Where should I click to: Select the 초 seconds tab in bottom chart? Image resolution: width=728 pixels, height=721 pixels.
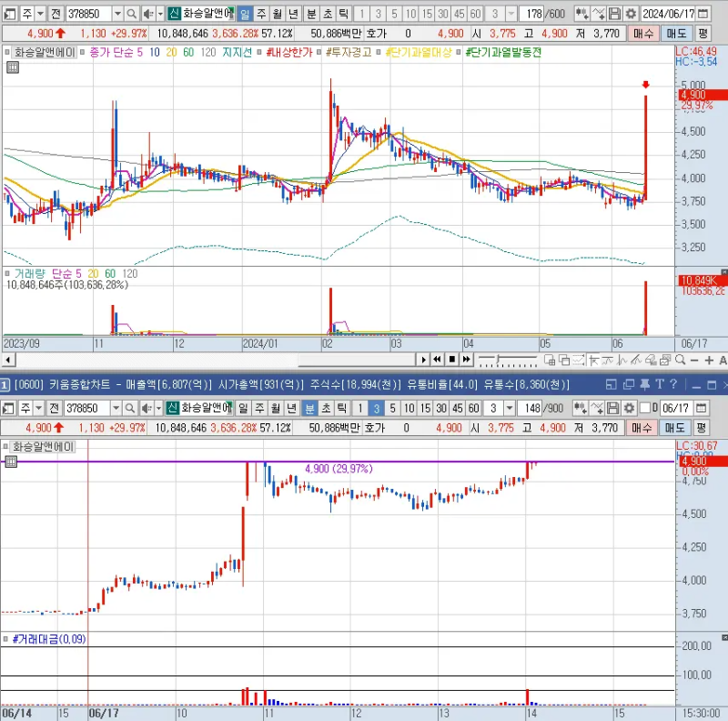coord(326,409)
